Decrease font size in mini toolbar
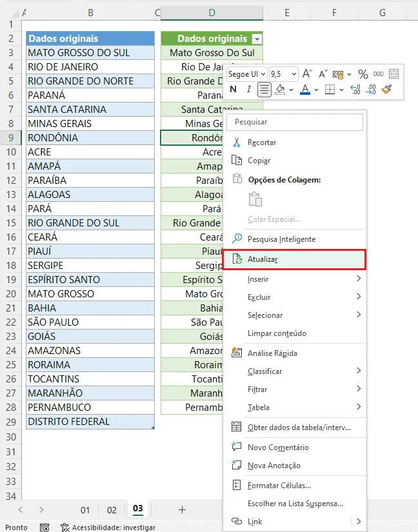Screen dimensions: 418x532 coord(323,74)
